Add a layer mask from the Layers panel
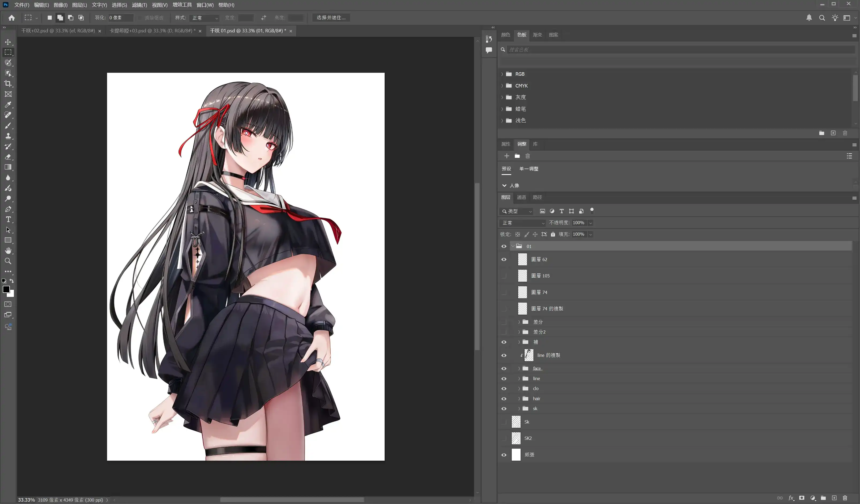This screenshot has width=860, height=504. [x=802, y=498]
